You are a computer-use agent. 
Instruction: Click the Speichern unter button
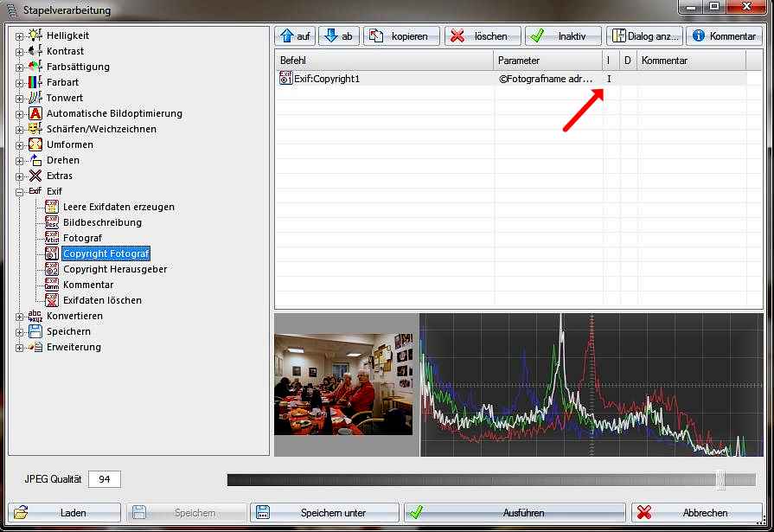click(x=325, y=513)
